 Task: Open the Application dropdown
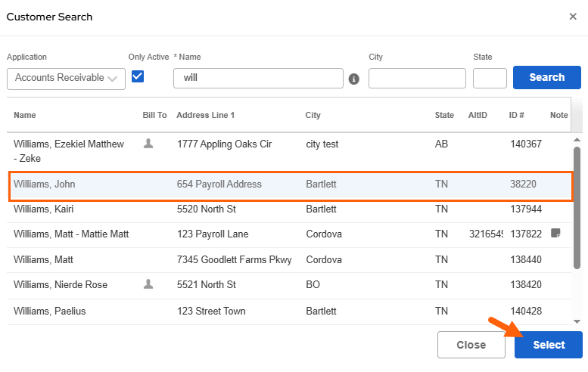tap(66, 78)
